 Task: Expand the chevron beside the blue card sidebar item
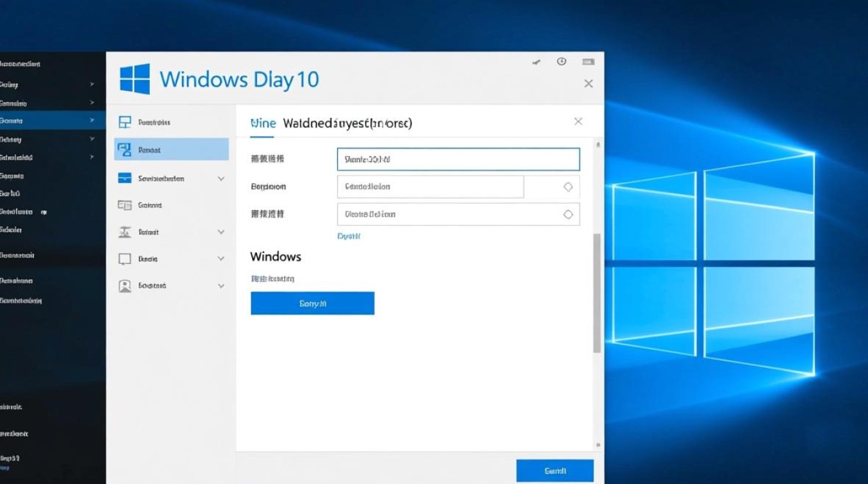click(x=221, y=179)
